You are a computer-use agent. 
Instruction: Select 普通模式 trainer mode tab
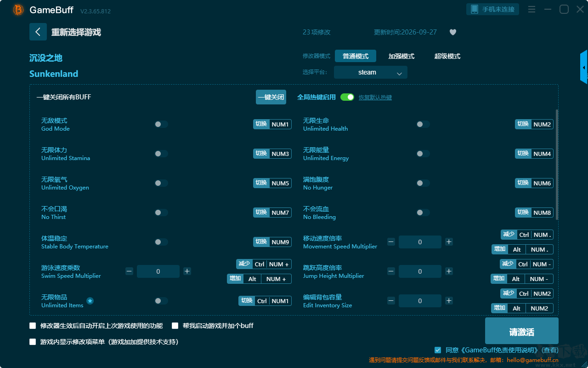[356, 56]
